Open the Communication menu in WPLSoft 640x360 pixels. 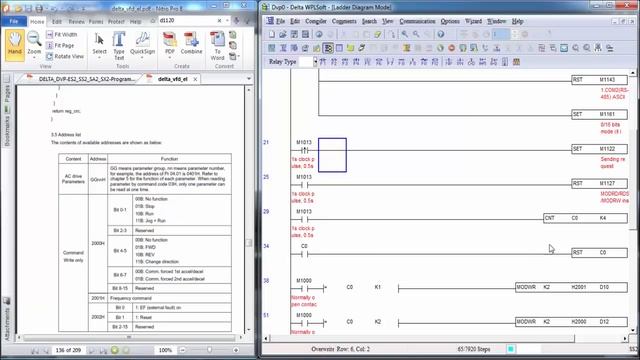[417, 21]
